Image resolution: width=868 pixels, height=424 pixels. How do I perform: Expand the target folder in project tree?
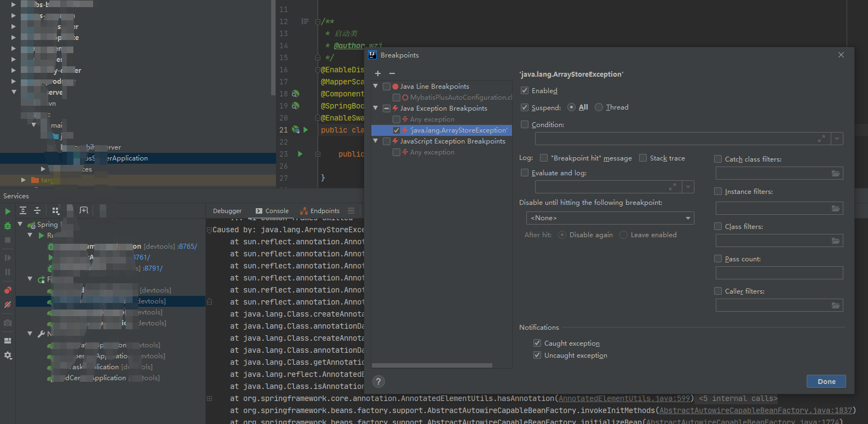pos(23,180)
